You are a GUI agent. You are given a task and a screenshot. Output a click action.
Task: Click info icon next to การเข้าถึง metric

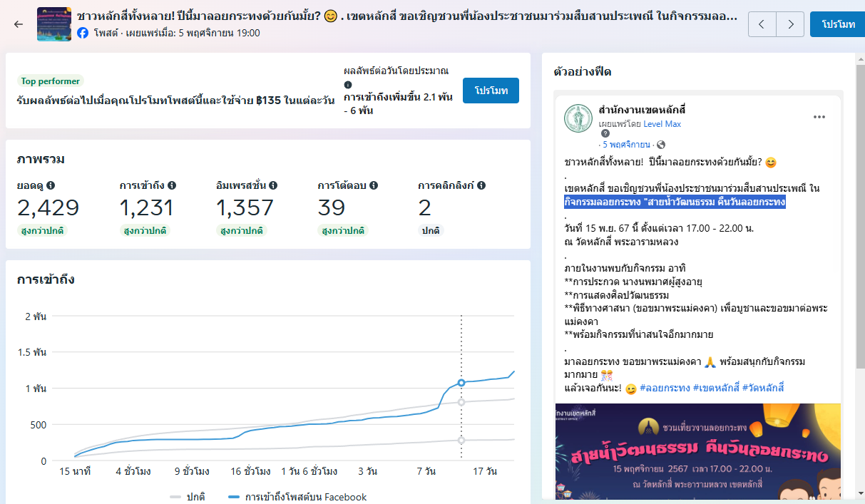point(172,185)
